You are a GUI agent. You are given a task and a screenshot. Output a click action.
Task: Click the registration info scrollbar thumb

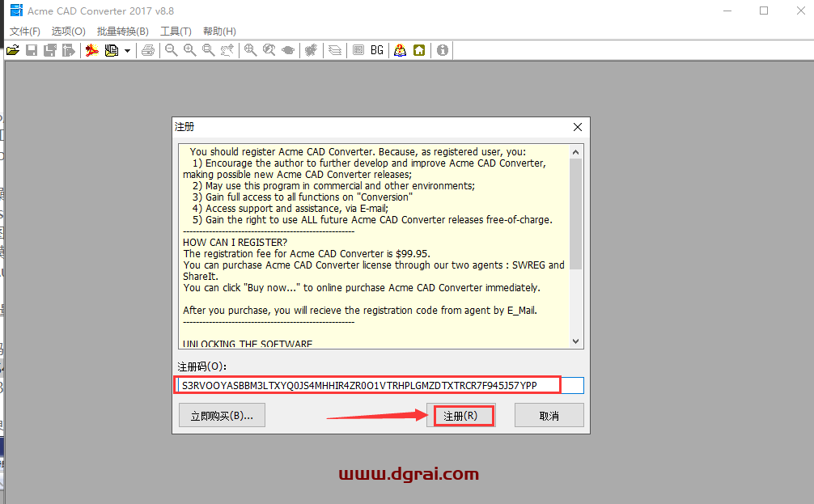[576, 214]
